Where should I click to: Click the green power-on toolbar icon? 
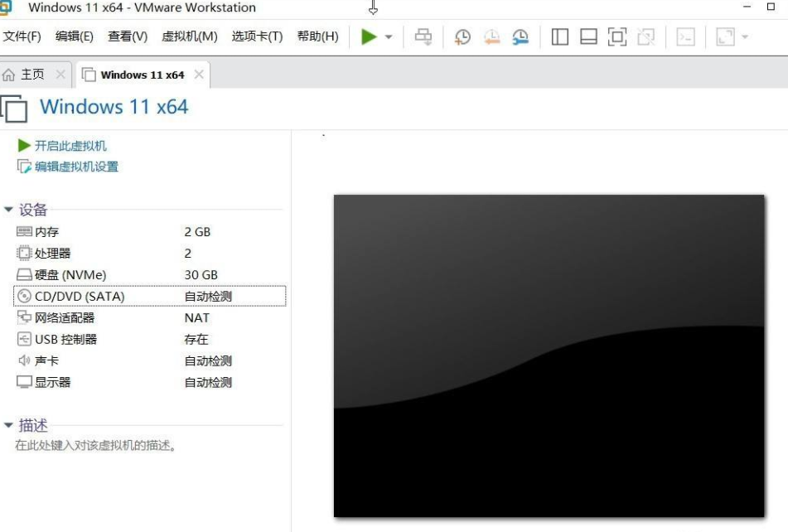367,36
